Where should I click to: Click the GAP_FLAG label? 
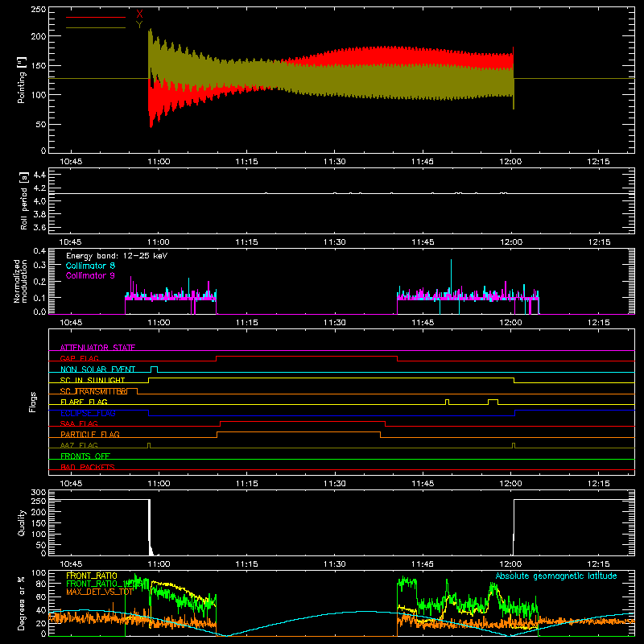(79, 358)
